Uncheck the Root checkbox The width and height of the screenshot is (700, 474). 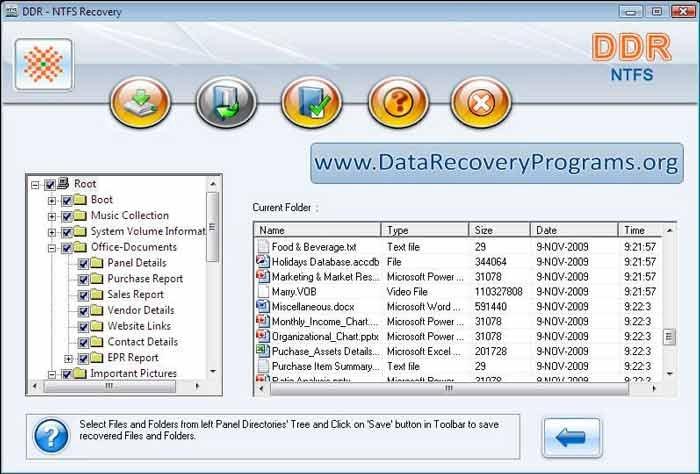coord(50,184)
